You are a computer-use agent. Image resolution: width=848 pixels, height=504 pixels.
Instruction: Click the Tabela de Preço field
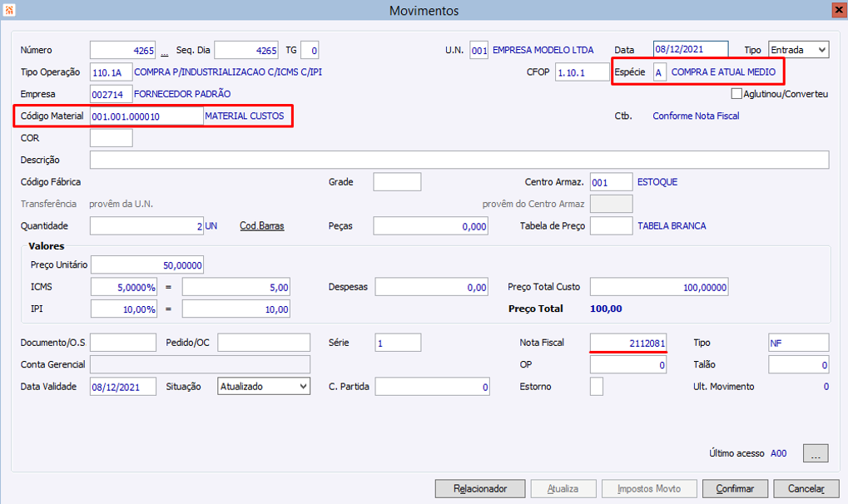point(611,225)
